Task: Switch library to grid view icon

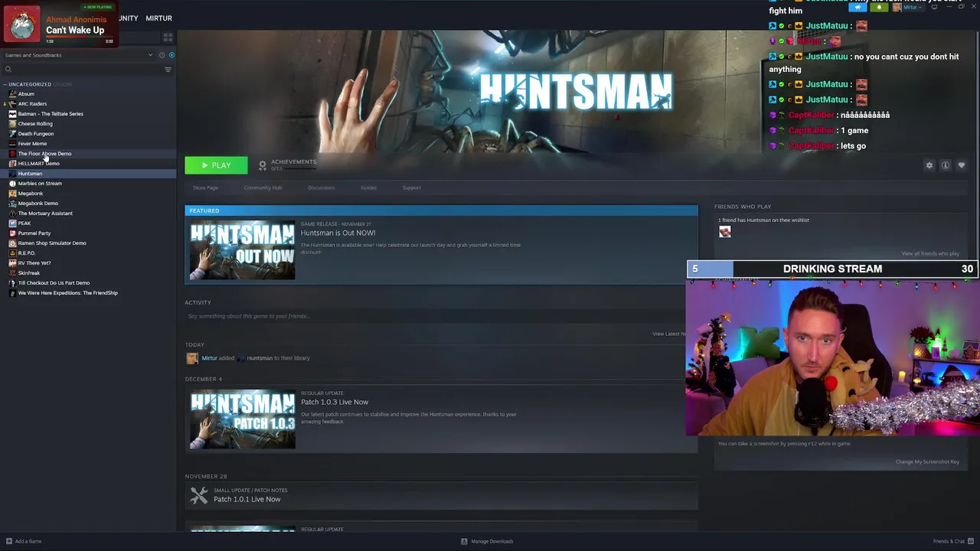Action: 168,37
